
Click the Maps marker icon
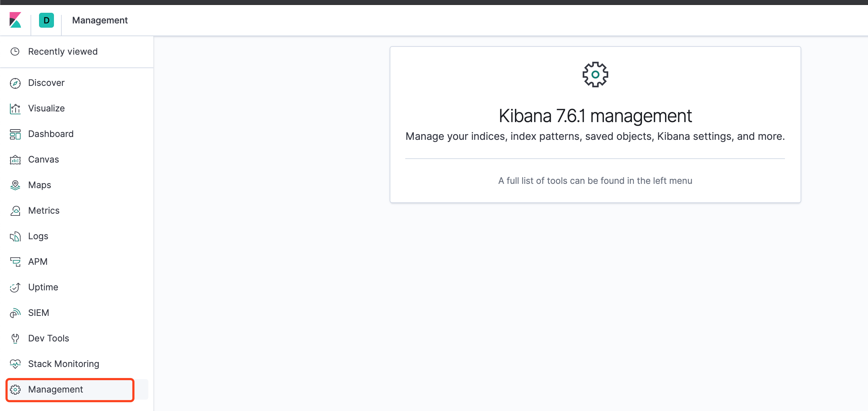[x=15, y=185]
